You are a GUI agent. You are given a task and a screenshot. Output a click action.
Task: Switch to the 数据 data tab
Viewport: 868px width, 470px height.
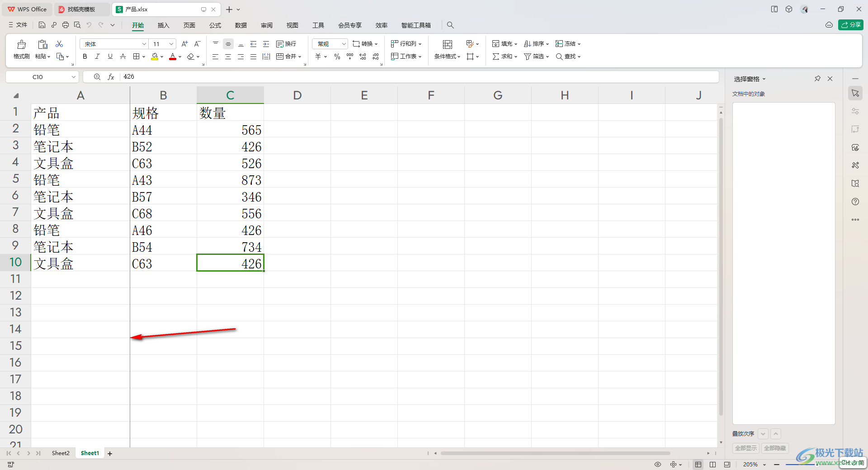(x=241, y=25)
